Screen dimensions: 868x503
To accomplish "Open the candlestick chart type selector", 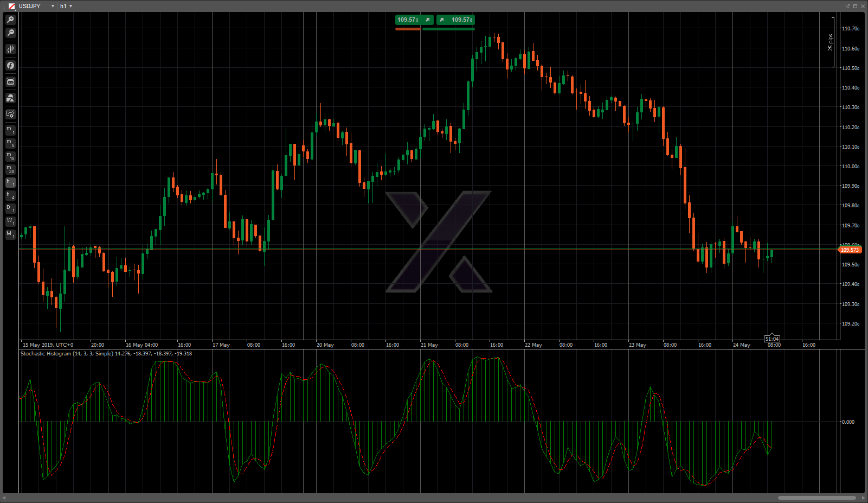I will pyautogui.click(x=10, y=49).
